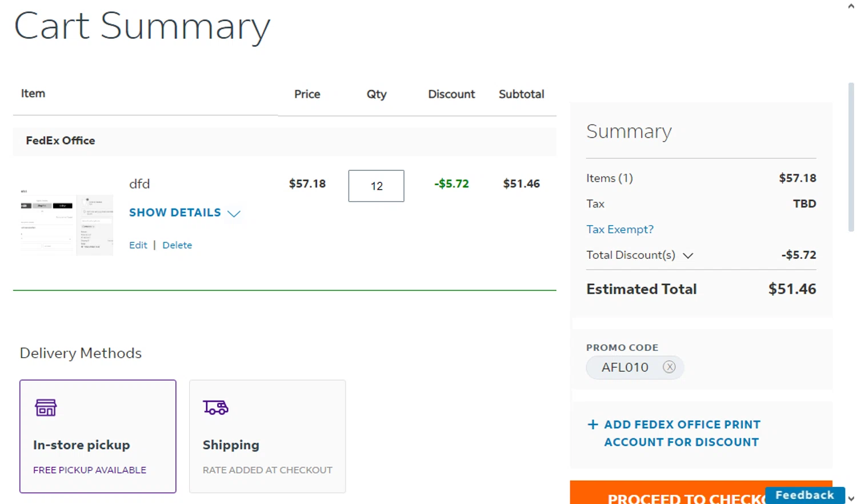Open the Feedback button
The image size is (857, 504).
(x=804, y=495)
